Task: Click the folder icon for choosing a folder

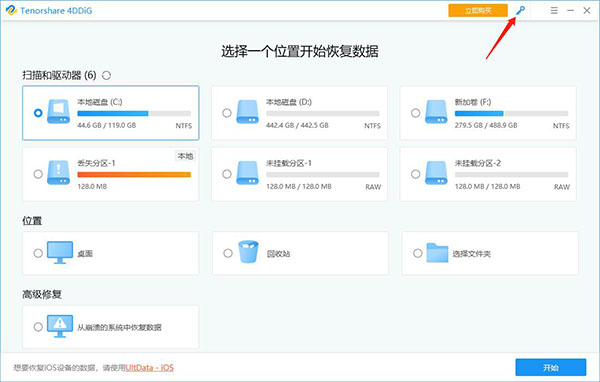Action: coord(437,253)
